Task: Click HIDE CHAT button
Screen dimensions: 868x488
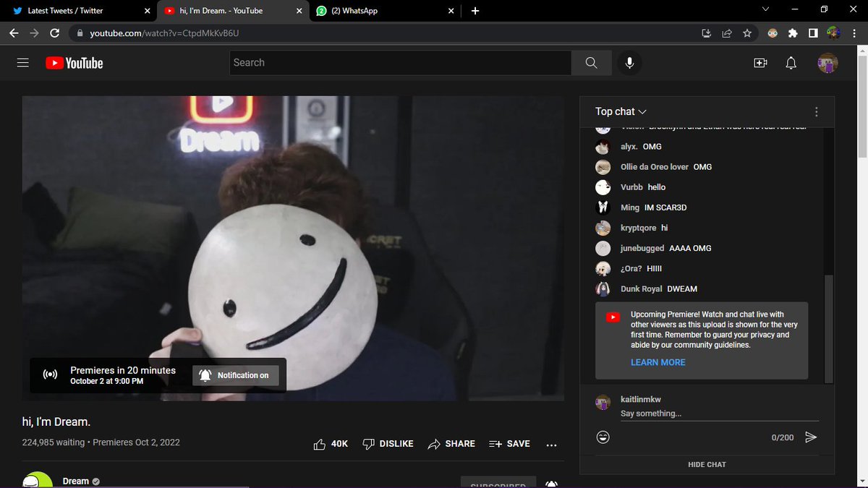Action: tap(707, 464)
